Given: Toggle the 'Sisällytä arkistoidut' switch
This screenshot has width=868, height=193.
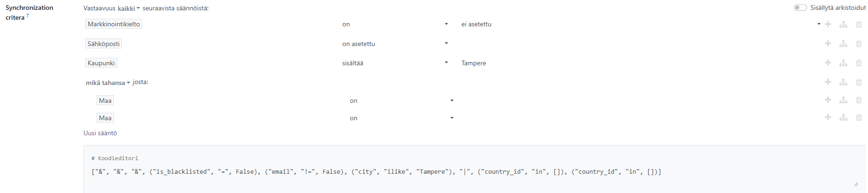Looking at the screenshot, I should (x=800, y=8).
